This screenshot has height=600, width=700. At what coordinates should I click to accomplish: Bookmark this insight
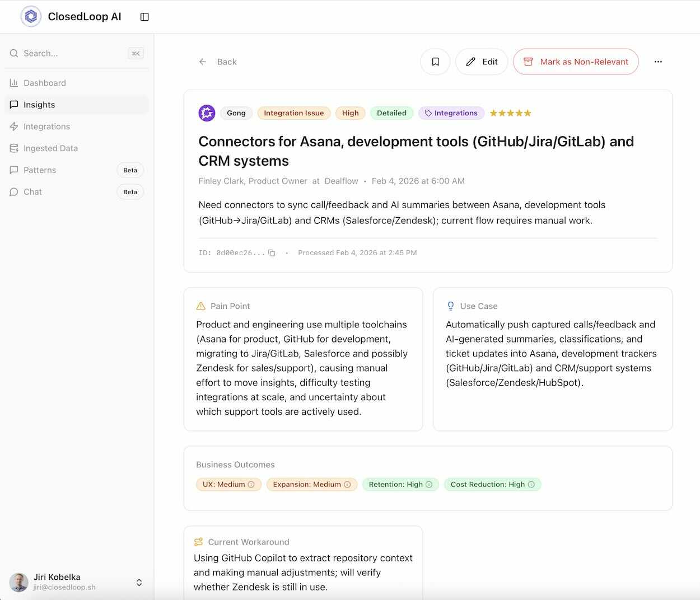(x=435, y=62)
